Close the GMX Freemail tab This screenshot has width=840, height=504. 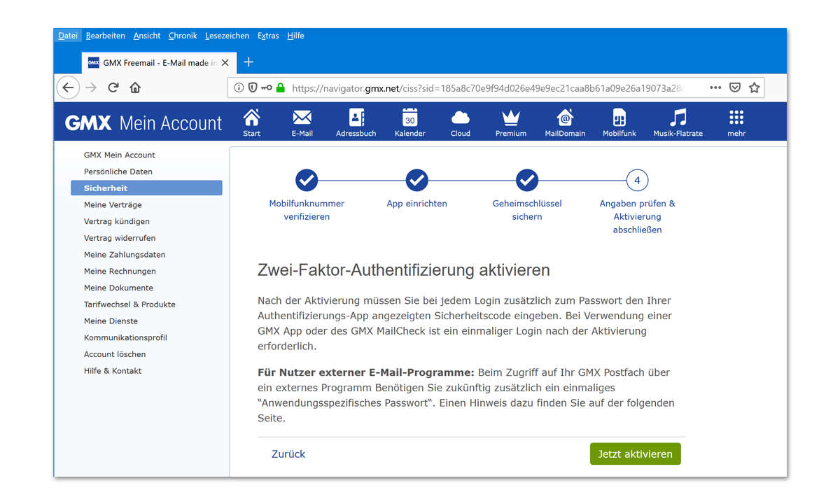coord(225,62)
